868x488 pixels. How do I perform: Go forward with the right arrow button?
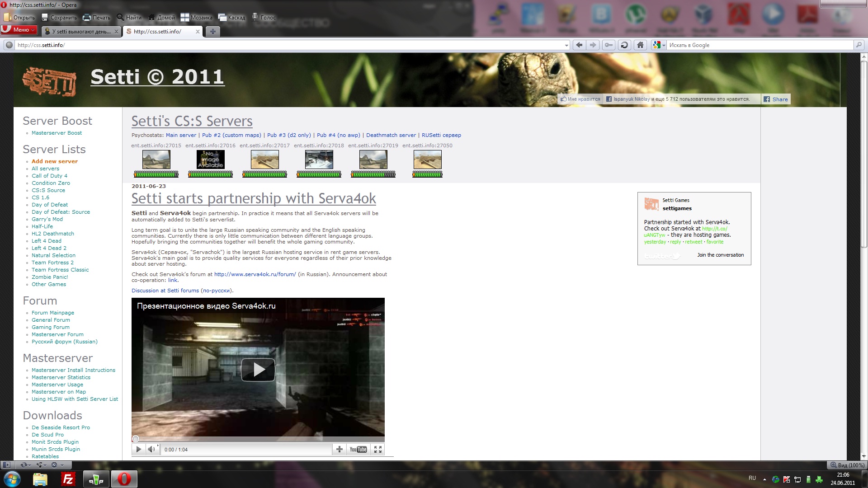pyautogui.click(x=593, y=45)
